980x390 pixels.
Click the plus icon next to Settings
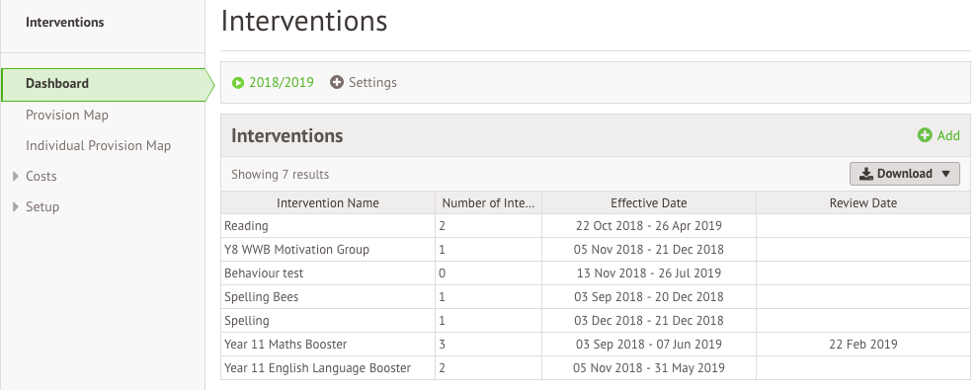pyautogui.click(x=337, y=83)
